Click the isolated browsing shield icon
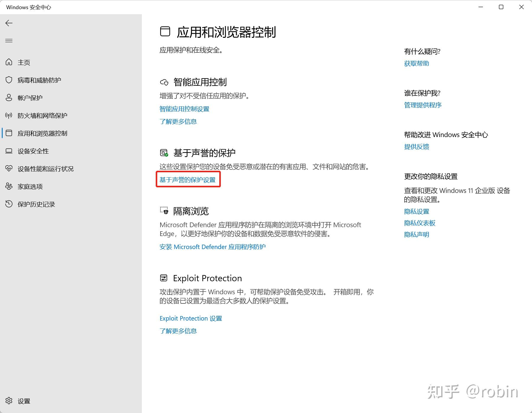The image size is (532, 413). (164, 211)
